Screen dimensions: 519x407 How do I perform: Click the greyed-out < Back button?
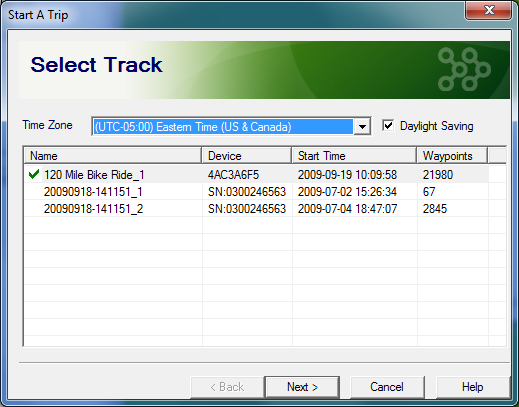coord(227,387)
